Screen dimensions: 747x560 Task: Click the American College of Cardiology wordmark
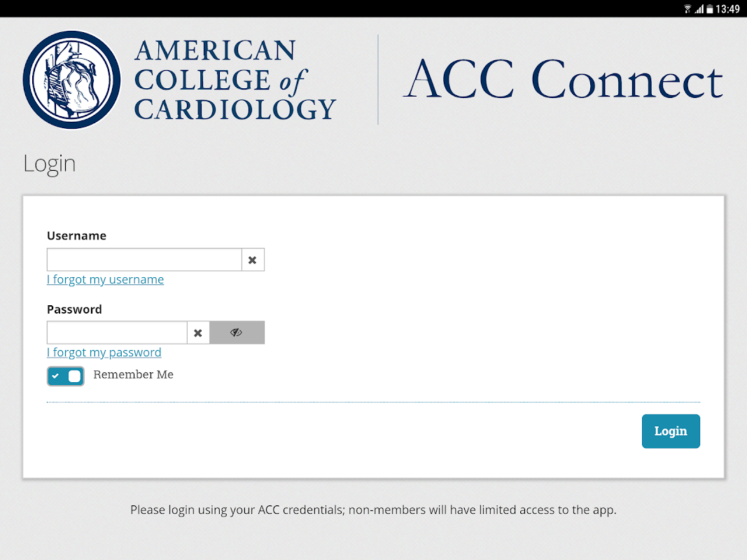(235, 79)
